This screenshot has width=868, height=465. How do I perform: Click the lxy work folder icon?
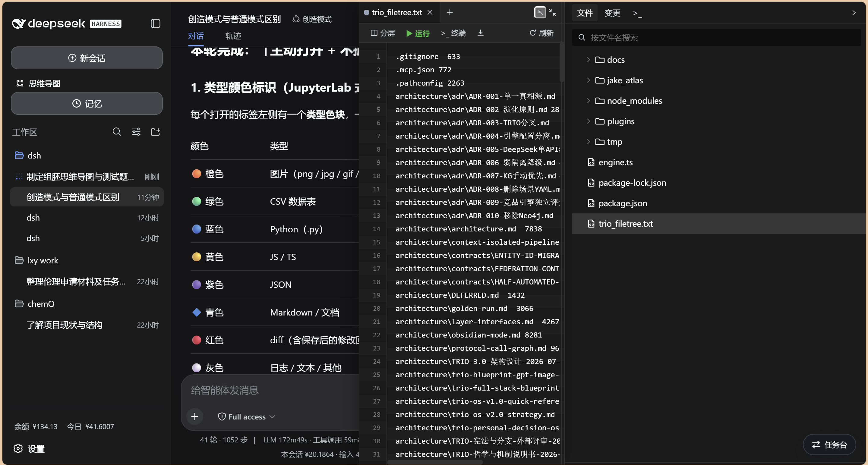pyautogui.click(x=19, y=260)
